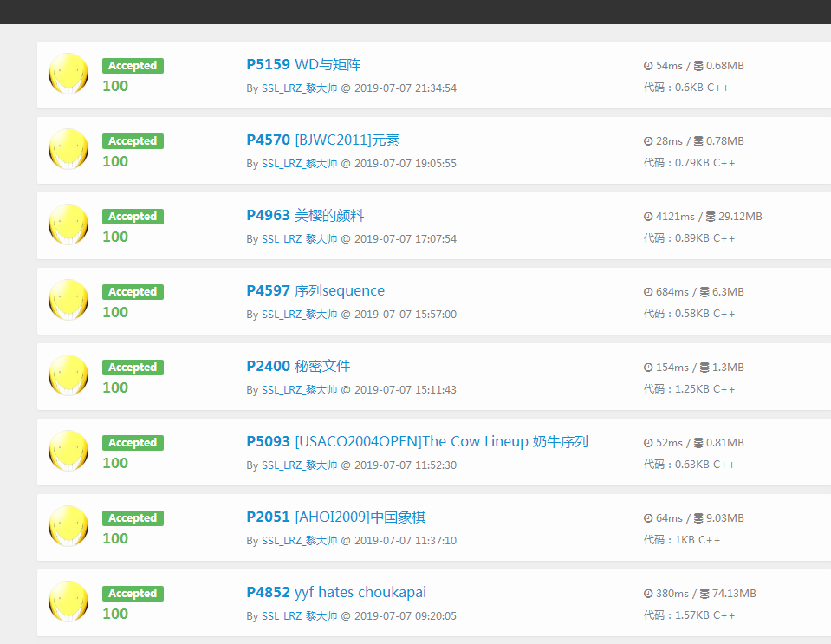Image resolution: width=831 pixels, height=644 pixels.
Task: Click the memory stack icon before 6.3MB
Action: click(704, 292)
